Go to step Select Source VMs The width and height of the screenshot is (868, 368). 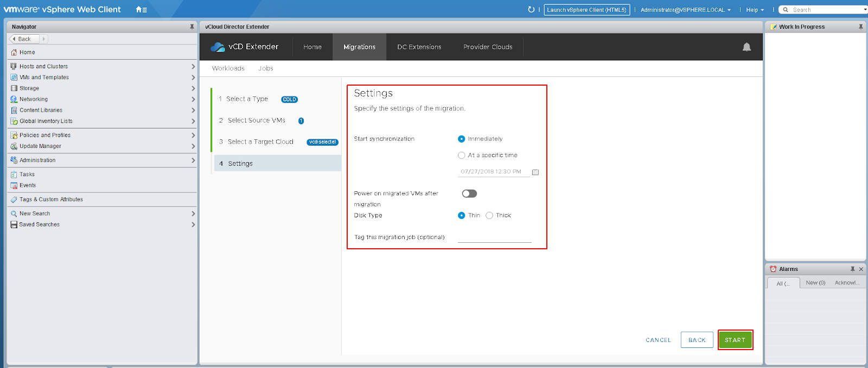[257, 120]
